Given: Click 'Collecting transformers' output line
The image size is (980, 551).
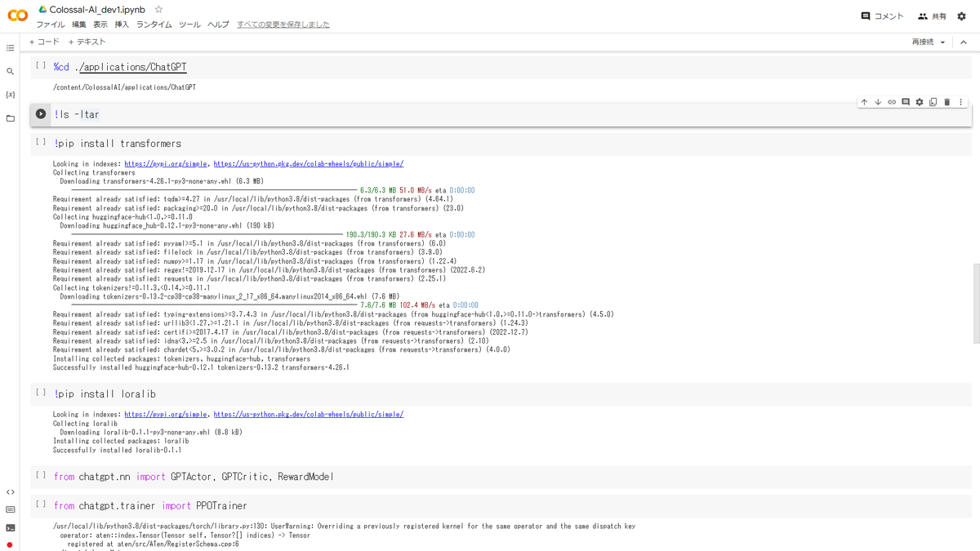Looking at the screenshot, I should (94, 173).
